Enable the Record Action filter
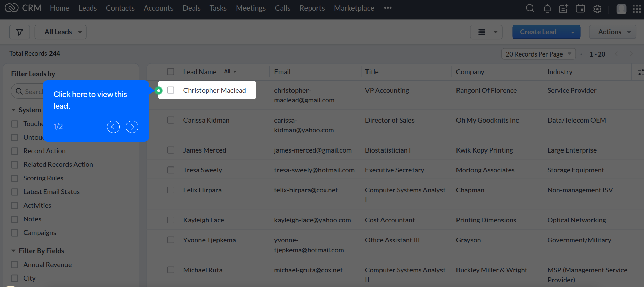644x287 pixels. coord(15,151)
